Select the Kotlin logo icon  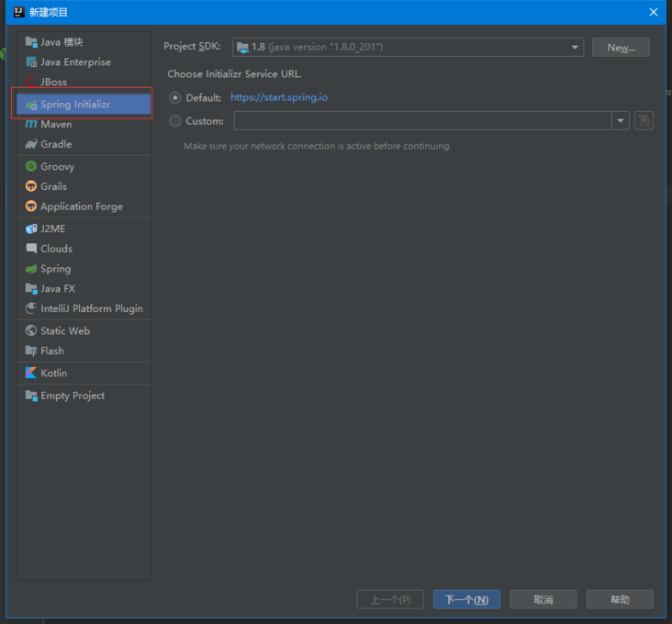tap(31, 373)
